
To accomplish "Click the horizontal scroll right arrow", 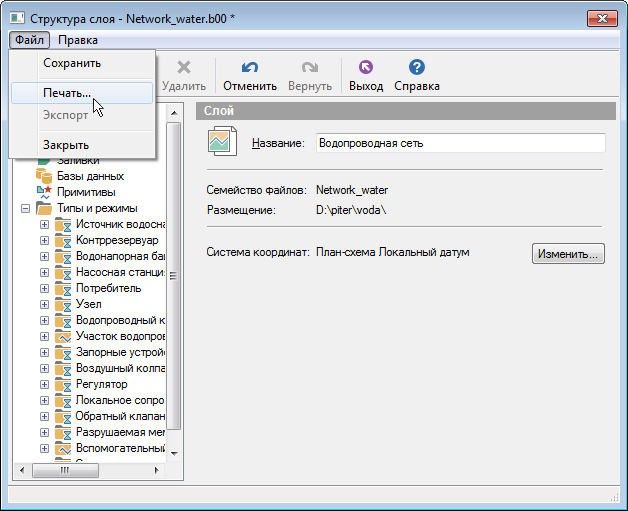I will [157, 470].
